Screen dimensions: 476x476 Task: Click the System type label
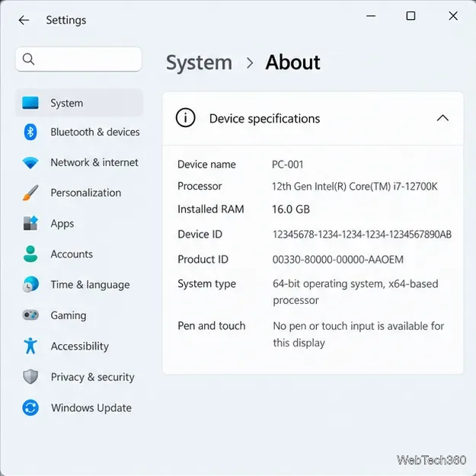[206, 284]
